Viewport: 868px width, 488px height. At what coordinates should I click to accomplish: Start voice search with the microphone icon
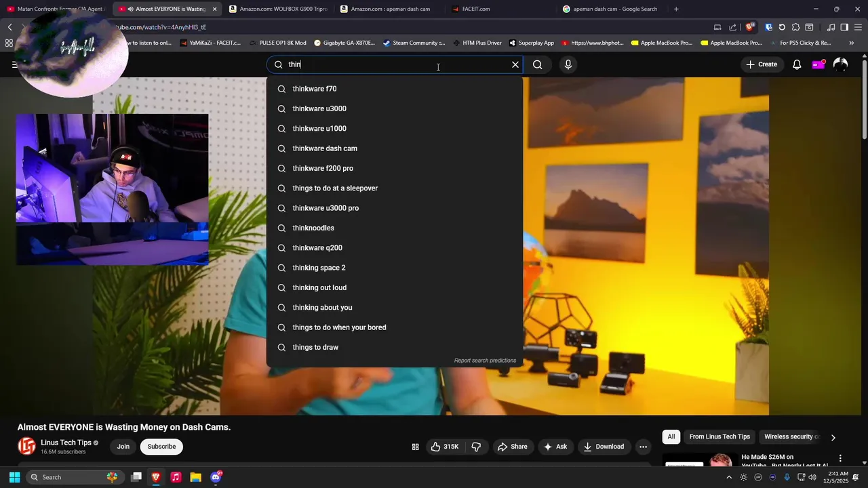568,64
